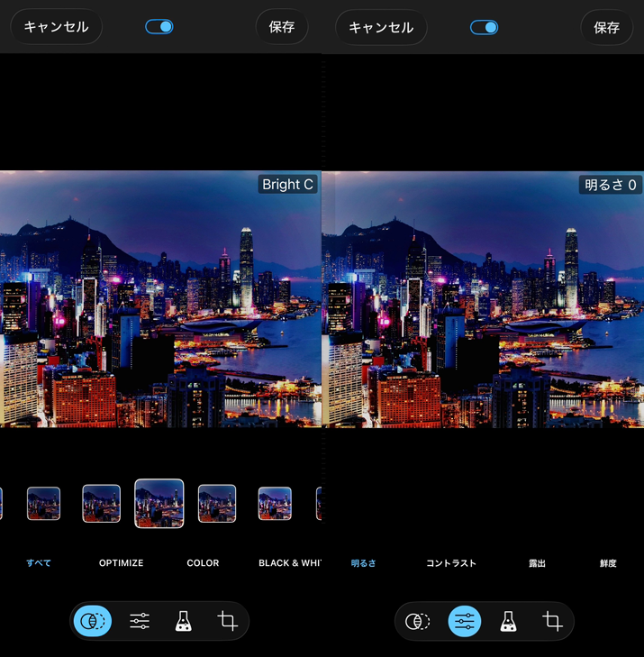The width and height of the screenshot is (644, 657).
Task: Select the filters icon in right screen
Action: click(417, 621)
